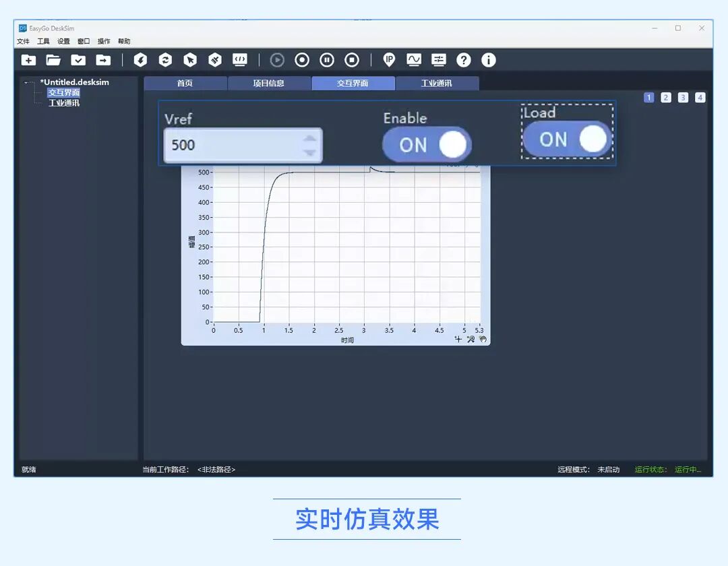
Task: Click the Pause simulation icon
Action: (x=326, y=60)
